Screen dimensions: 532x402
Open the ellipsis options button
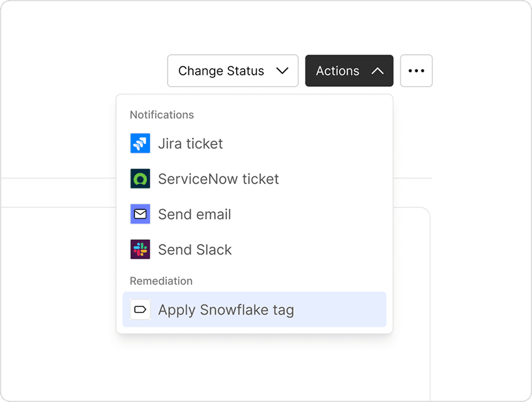[416, 70]
